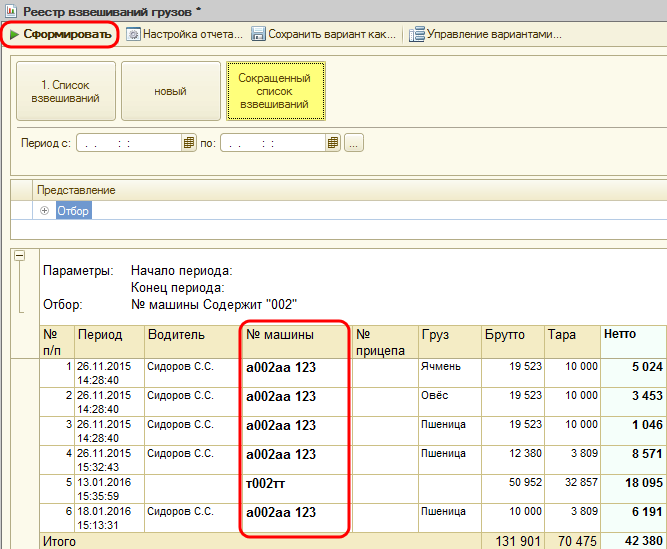Viewport: 667px width, 549px height.
Task: Select the Ячмень cargo cell
Action: (441, 367)
